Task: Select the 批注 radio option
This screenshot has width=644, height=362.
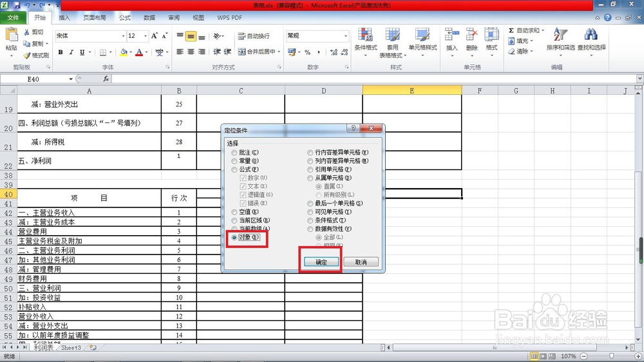Action: pyautogui.click(x=234, y=153)
